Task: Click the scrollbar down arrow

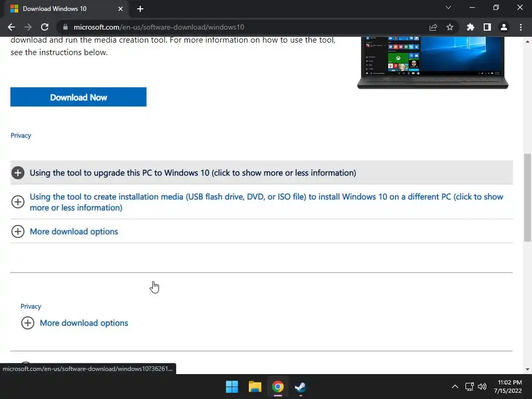Action: 527,369
